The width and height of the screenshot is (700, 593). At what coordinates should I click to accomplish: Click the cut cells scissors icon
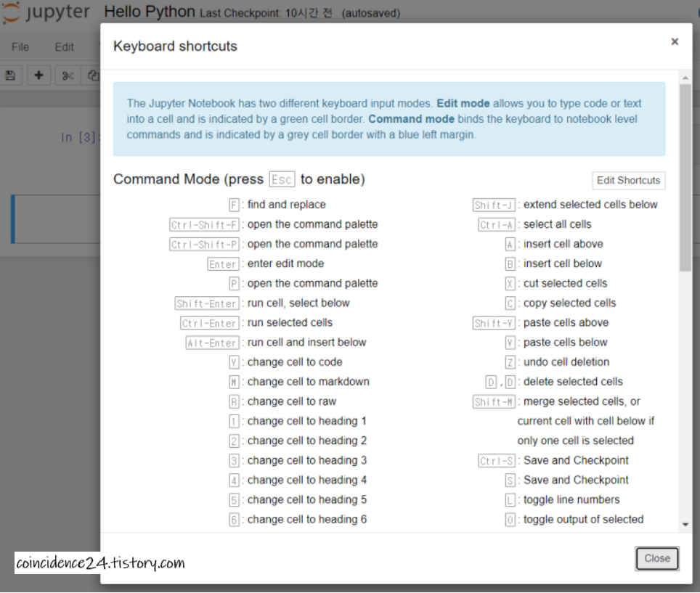[x=68, y=75]
